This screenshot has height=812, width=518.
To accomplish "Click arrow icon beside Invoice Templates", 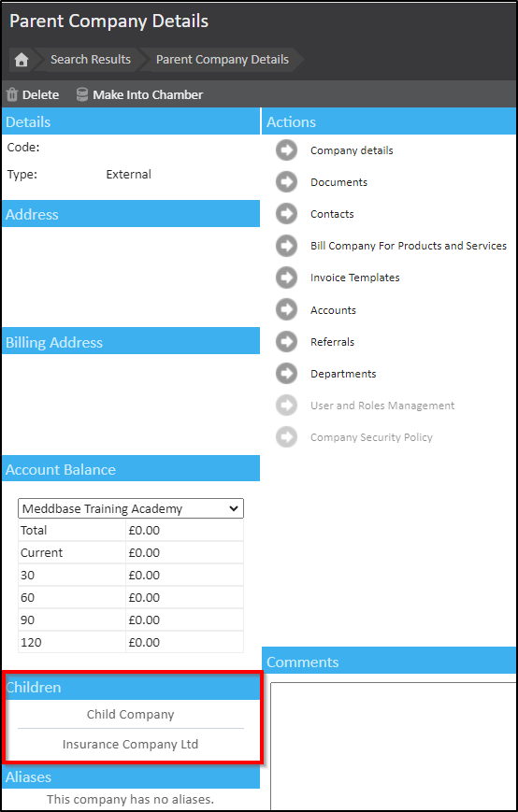I will point(286,278).
